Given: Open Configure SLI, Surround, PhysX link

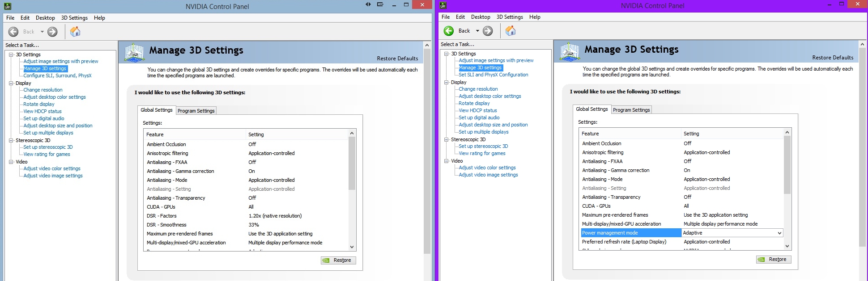Looking at the screenshot, I should [57, 75].
